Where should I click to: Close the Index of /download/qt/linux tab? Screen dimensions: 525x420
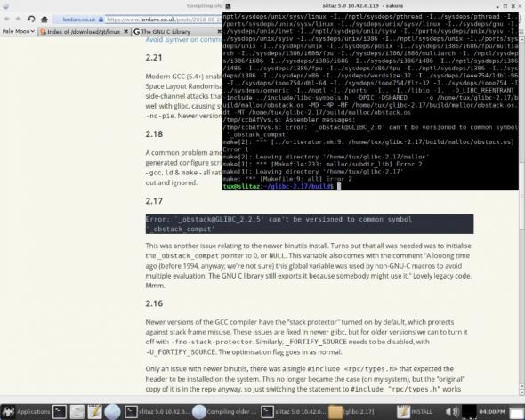coord(125,31)
